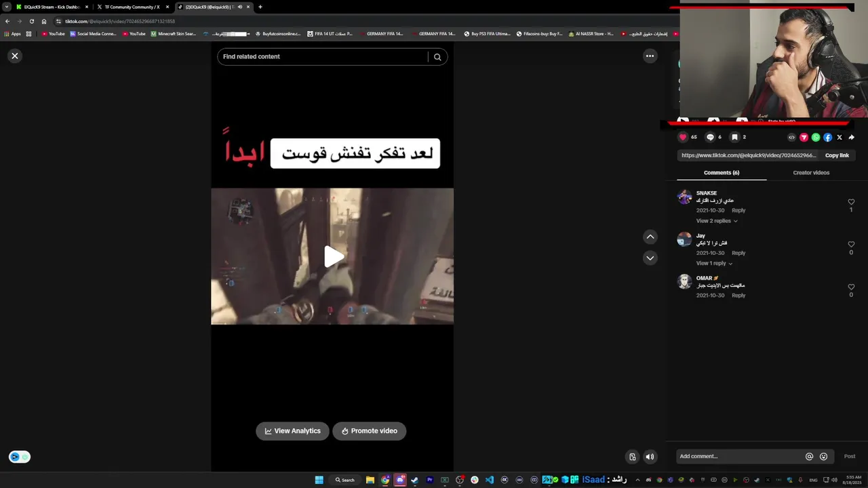The width and height of the screenshot is (868, 488).
Task: Share video to Facebook
Action: pyautogui.click(x=827, y=138)
